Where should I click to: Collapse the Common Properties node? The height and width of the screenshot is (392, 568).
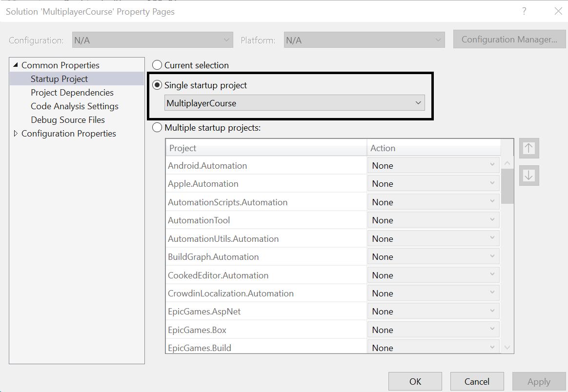pos(16,65)
